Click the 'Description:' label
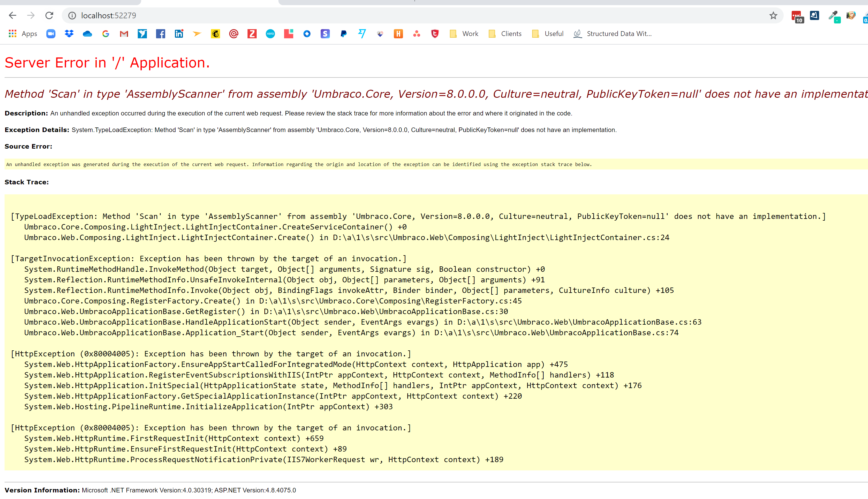This screenshot has width=868, height=499. click(x=26, y=113)
